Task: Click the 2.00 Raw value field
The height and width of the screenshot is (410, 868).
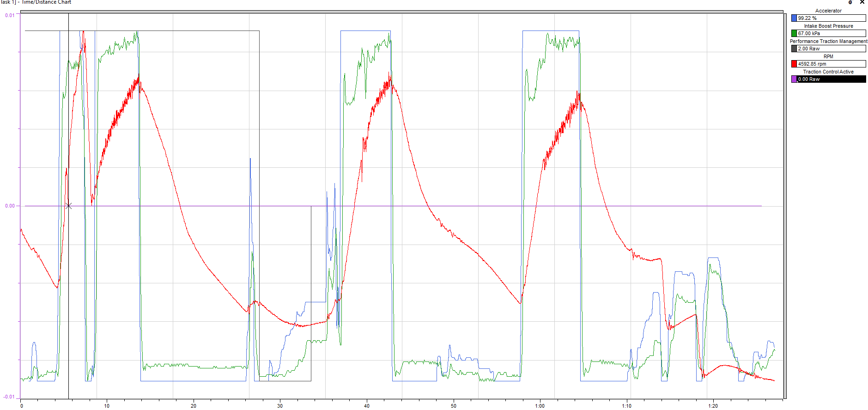Action: [x=832, y=49]
